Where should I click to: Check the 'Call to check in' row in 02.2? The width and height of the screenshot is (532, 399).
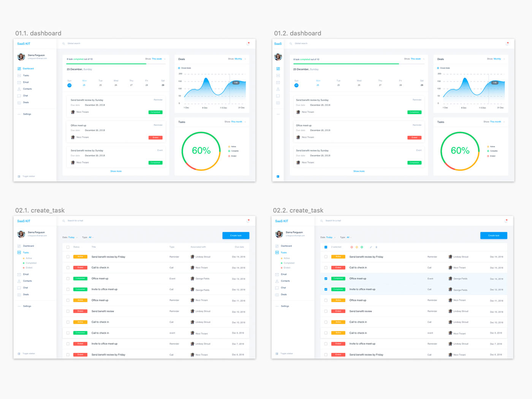326,268
